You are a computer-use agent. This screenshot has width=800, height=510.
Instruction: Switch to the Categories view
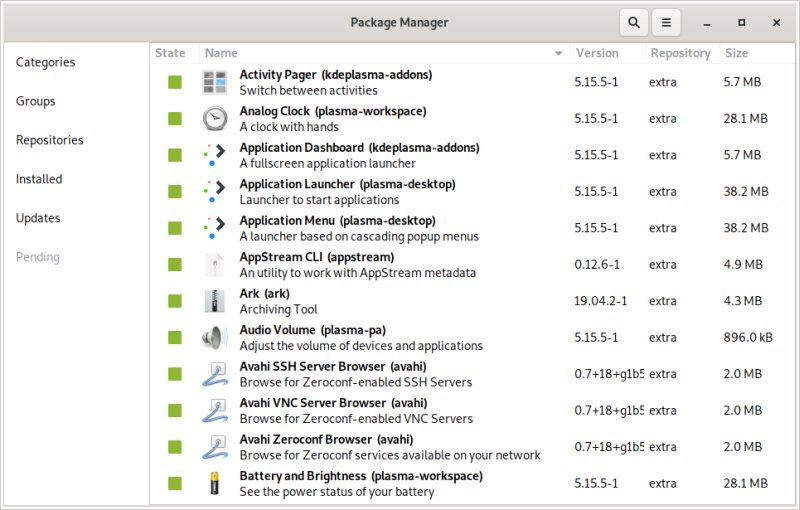46,62
